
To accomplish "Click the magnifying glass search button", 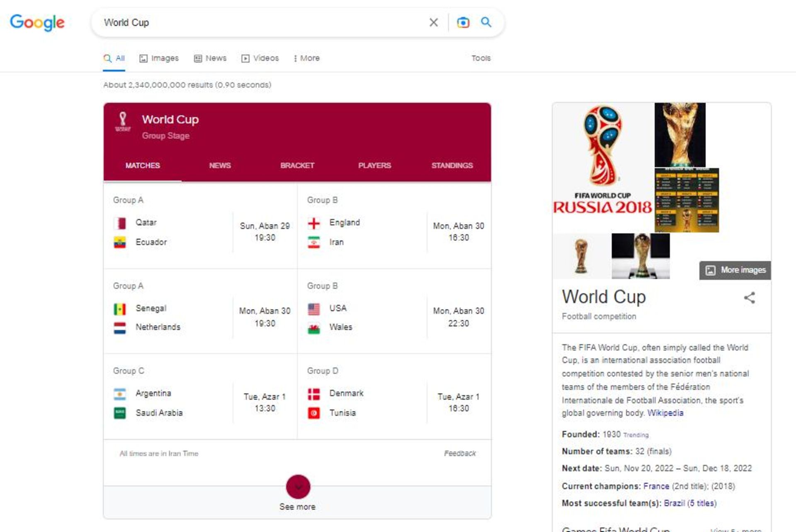I will click(486, 22).
